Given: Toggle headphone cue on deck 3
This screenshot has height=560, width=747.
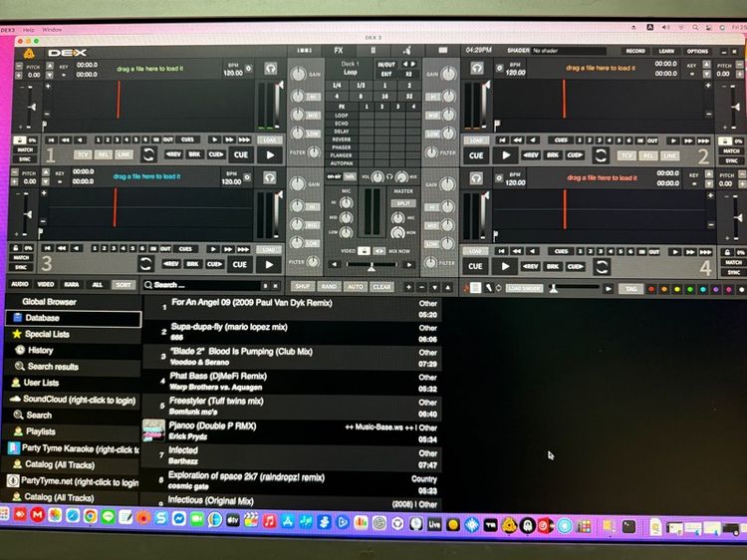Looking at the screenshot, I should (270, 177).
